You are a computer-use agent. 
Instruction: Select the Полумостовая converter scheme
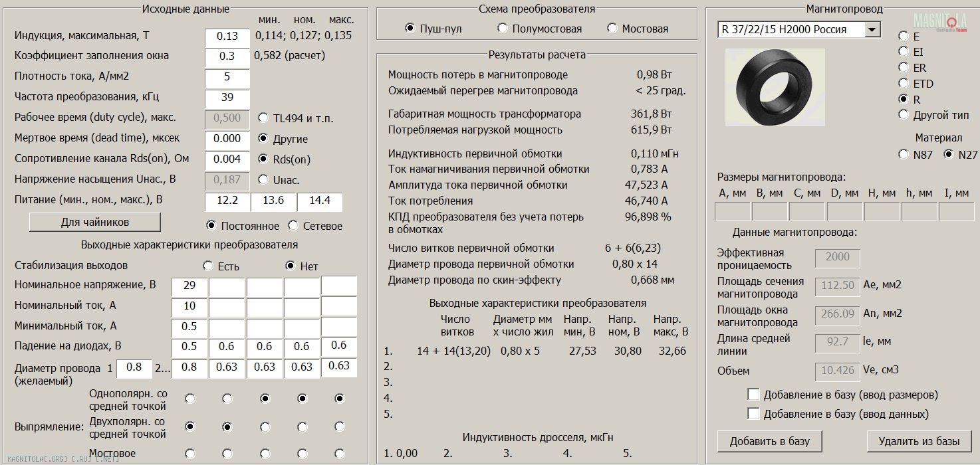pos(503,29)
